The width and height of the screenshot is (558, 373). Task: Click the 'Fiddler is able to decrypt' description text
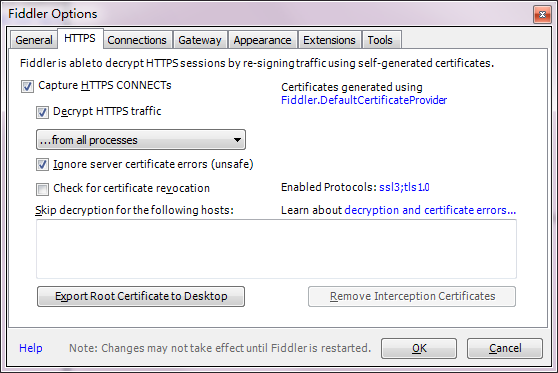point(257,63)
